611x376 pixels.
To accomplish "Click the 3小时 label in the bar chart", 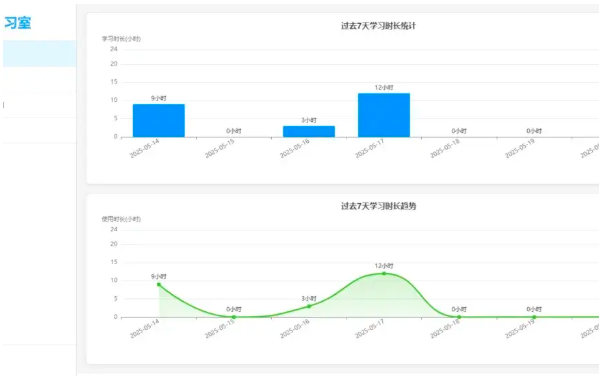I will coord(309,120).
